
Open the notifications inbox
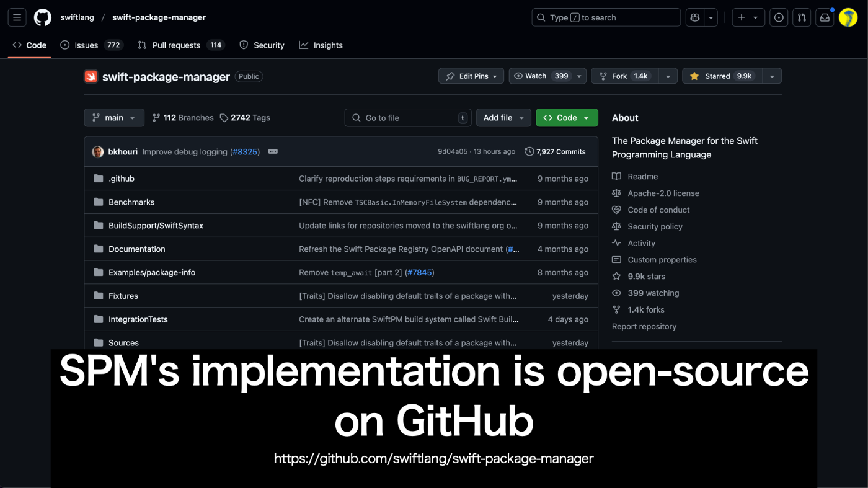pos(825,17)
